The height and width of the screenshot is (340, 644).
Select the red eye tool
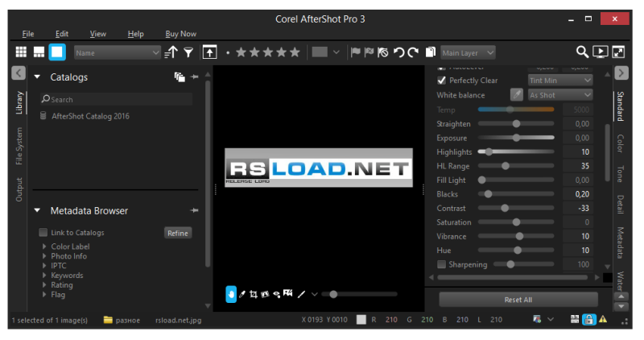point(276,294)
